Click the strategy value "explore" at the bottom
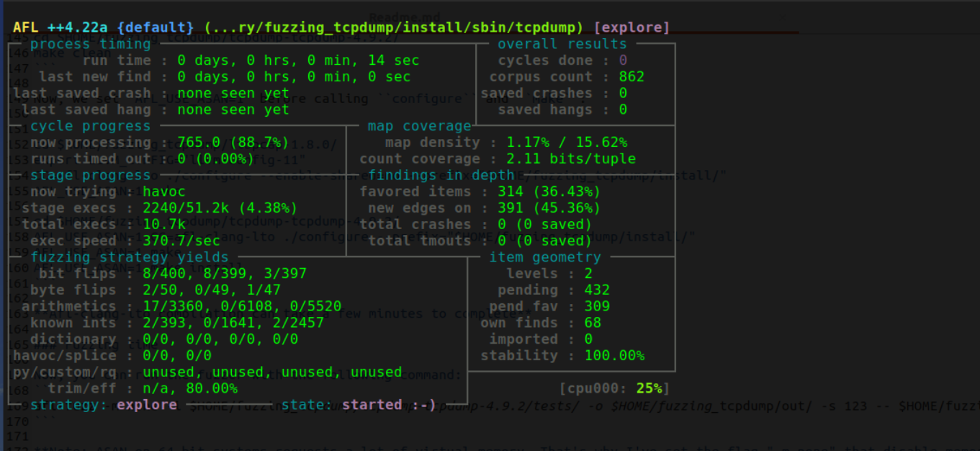Screen dimensions: 980x451 146,405
